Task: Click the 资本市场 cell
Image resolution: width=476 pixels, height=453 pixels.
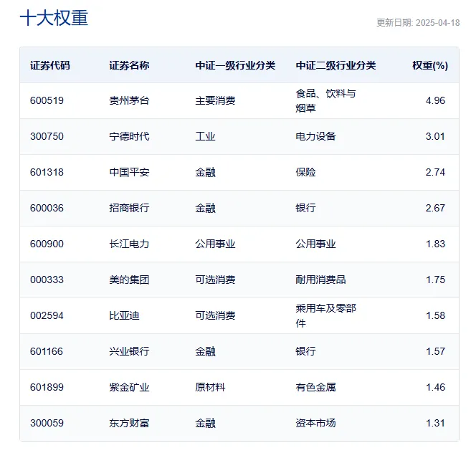Action: point(315,423)
